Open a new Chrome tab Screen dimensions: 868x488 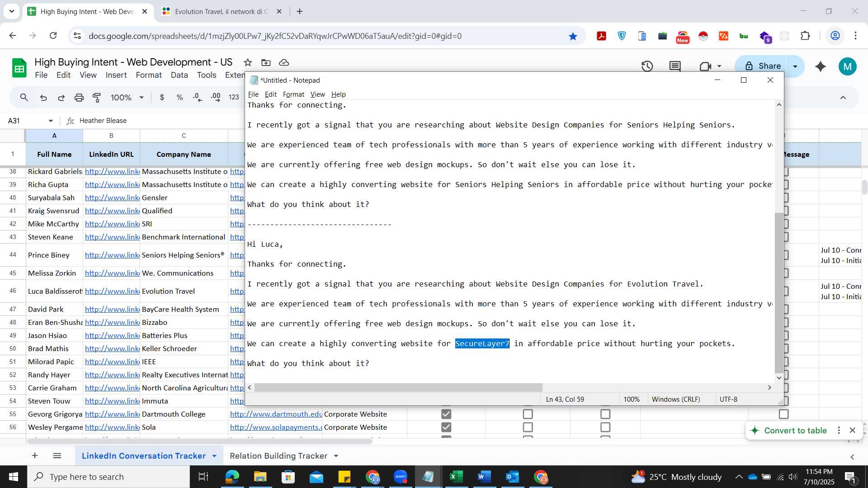pyautogui.click(x=300, y=11)
